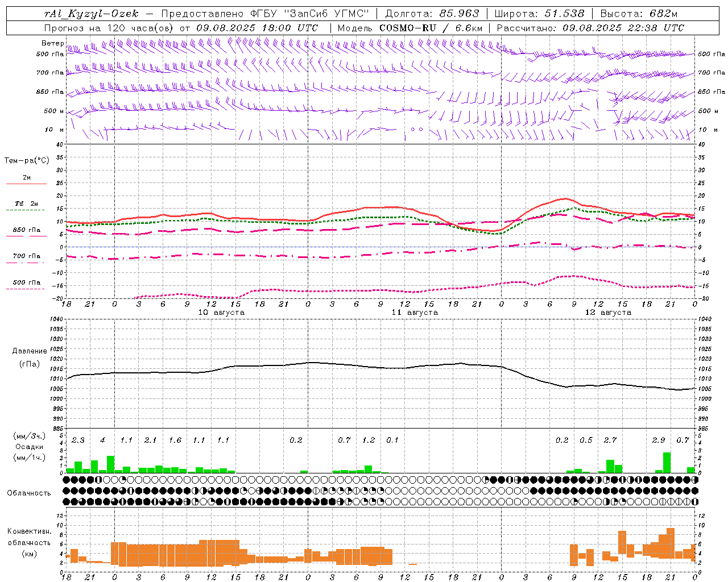Click the Модель COSMO-RU / 6.6км text
The image size is (728, 582).
(410, 27)
